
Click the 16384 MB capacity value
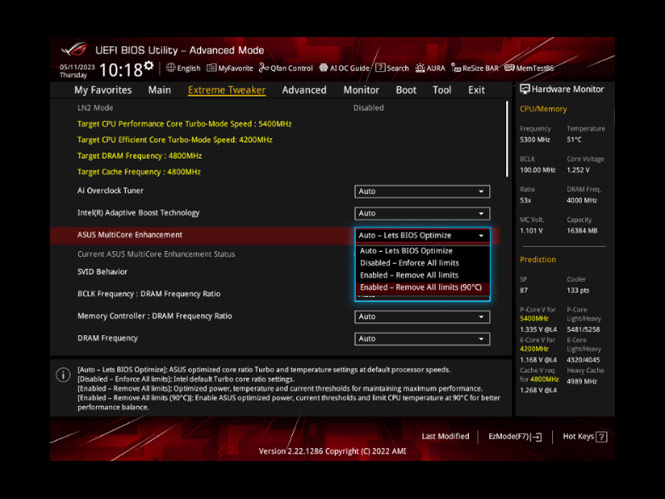pyautogui.click(x=582, y=231)
